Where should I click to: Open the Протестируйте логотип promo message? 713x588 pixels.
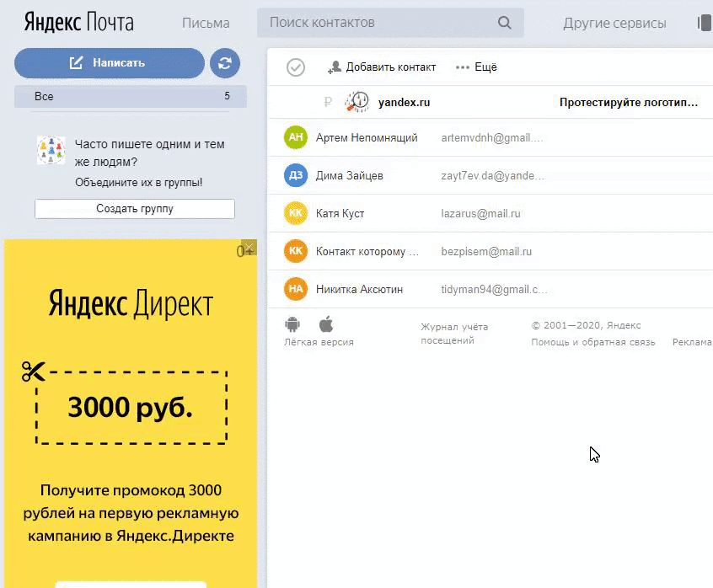[x=629, y=102]
